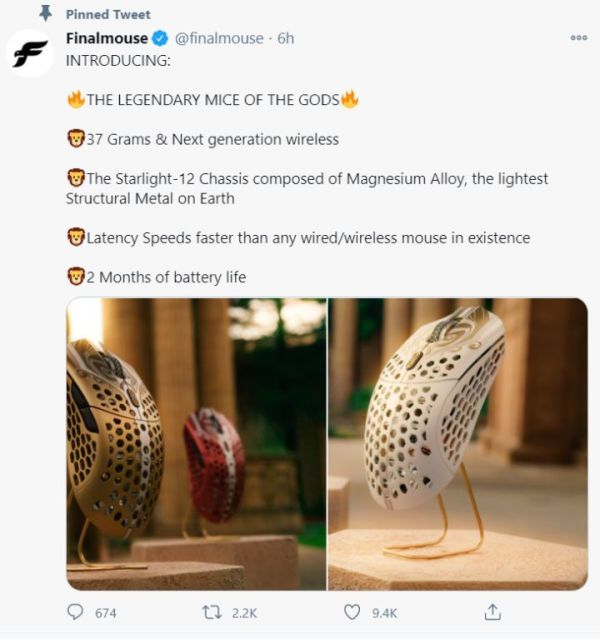Screen dimensions: 600x639
Task: Click the fire emoji before THE LEGENDARY
Action: [x=75, y=99]
